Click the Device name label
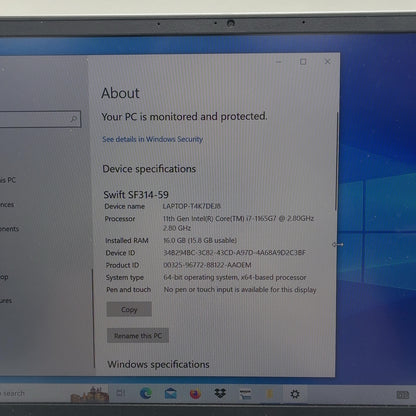 125,207
